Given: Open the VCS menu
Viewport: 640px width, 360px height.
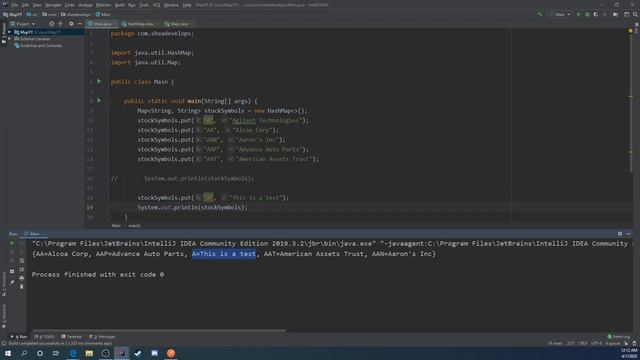Looking at the screenshot, I should pos(156,5).
